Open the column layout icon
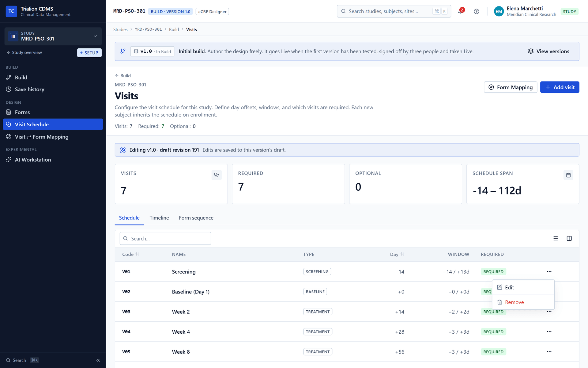 (569, 239)
